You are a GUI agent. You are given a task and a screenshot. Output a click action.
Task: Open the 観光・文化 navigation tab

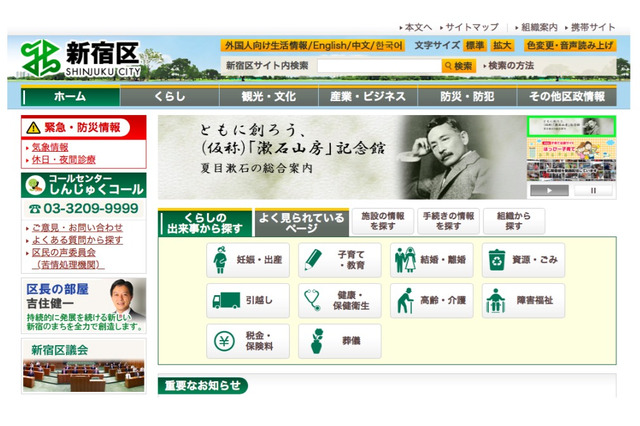(x=269, y=96)
